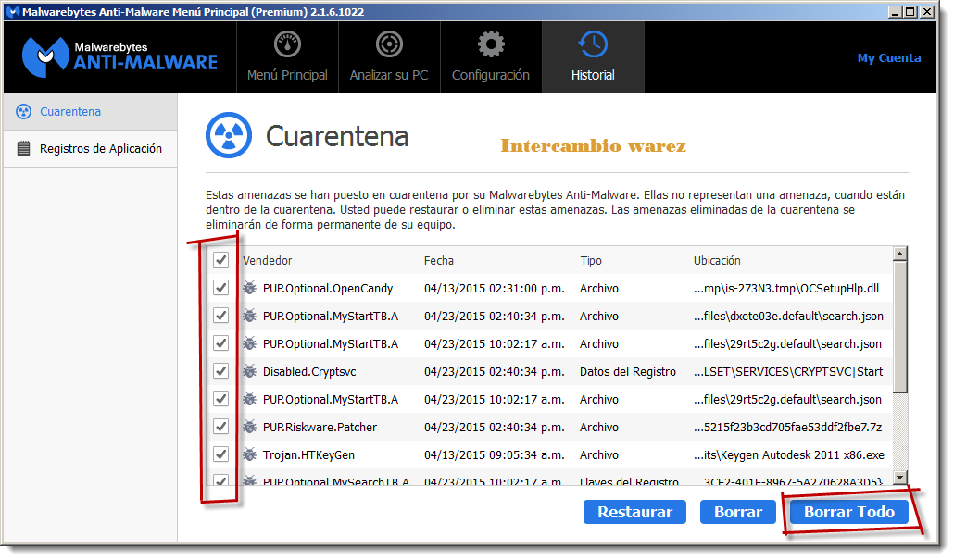
Task: Open the Analizar su PC tab
Action: [389, 57]
